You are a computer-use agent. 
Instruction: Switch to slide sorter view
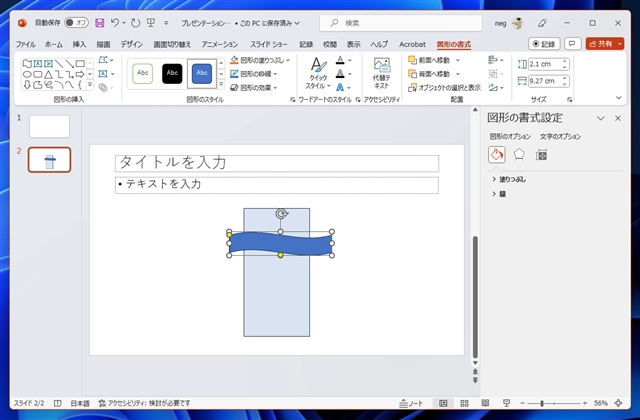[464, 403]
